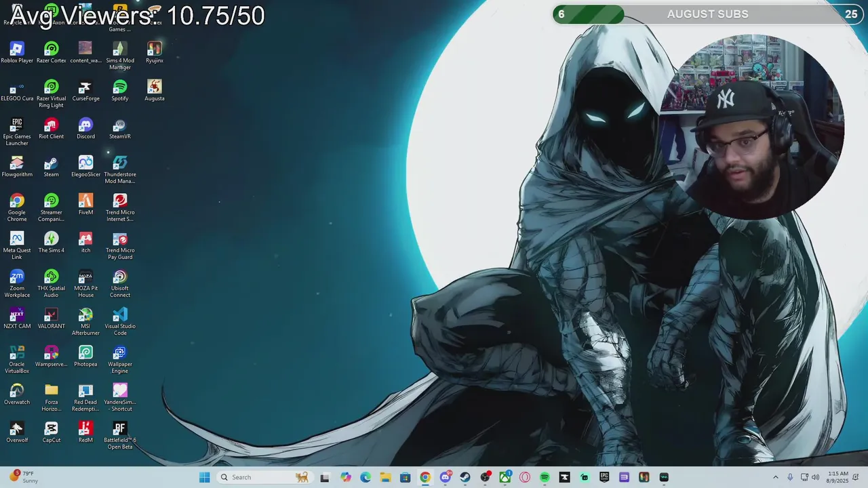Screen dimensions: 868x488
Task: Select the MOZA Pit House shortcut
Action: point(85,283)
